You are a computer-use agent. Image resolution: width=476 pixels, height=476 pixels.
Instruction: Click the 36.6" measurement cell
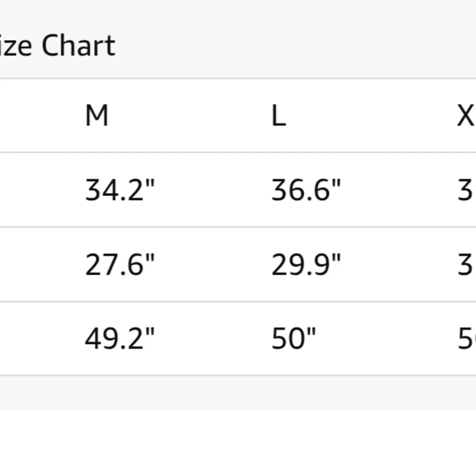point(306,190)
